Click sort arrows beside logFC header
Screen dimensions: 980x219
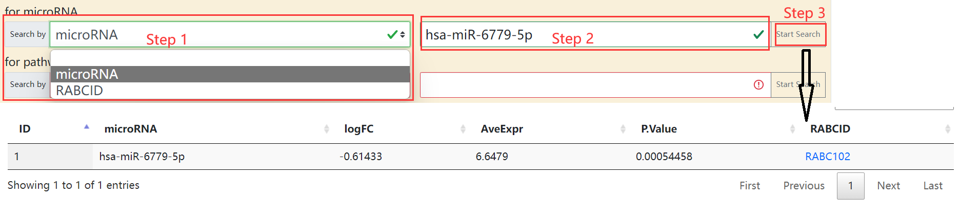tap(463, 129)
